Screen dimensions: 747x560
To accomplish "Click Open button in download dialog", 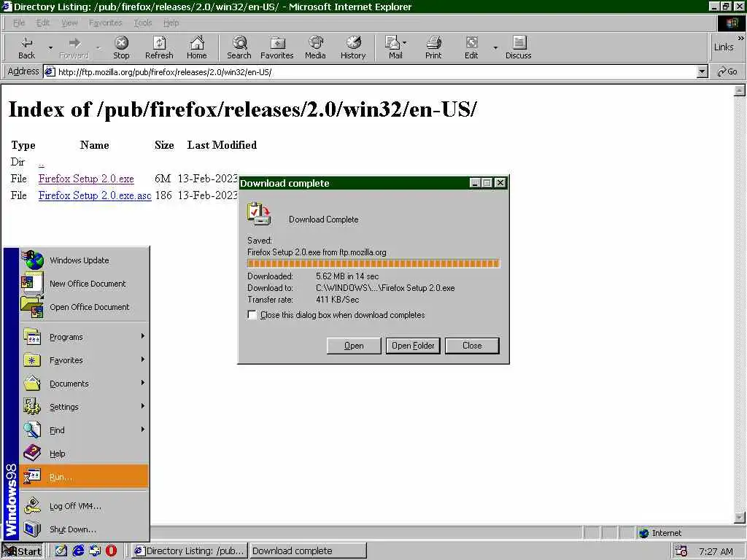I will (354, 346).
